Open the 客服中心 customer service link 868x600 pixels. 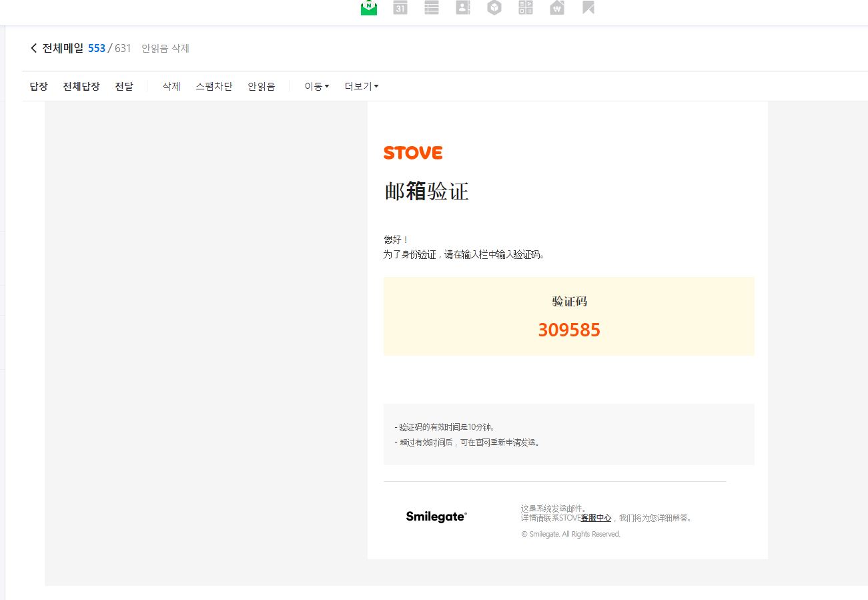tap(596, 518)
